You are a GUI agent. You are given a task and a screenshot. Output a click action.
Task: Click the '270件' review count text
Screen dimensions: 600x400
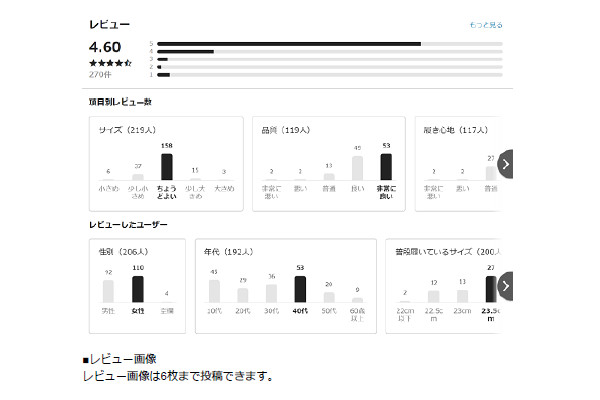tap(100, 74)
